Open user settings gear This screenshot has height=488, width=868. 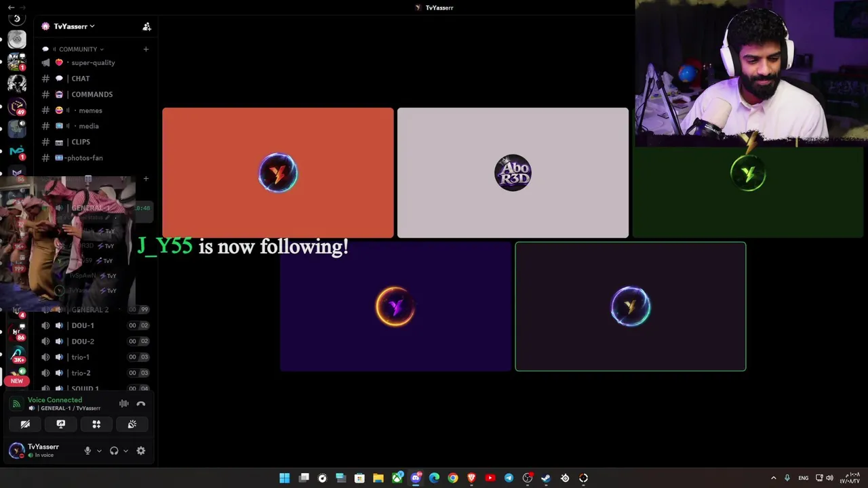pyautogui.click(x=141, y=451)
